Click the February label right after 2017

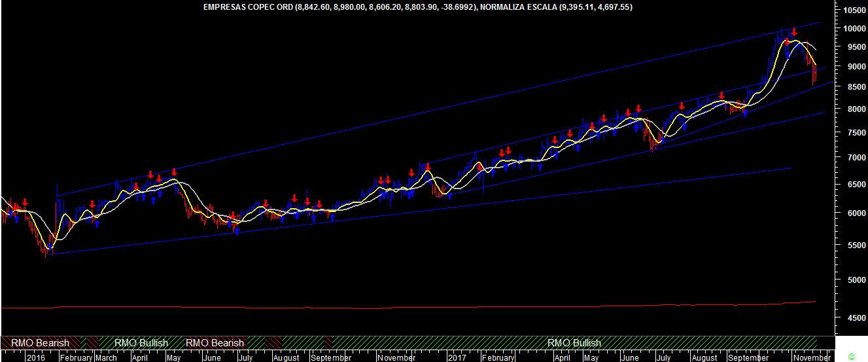coord(498,357)
